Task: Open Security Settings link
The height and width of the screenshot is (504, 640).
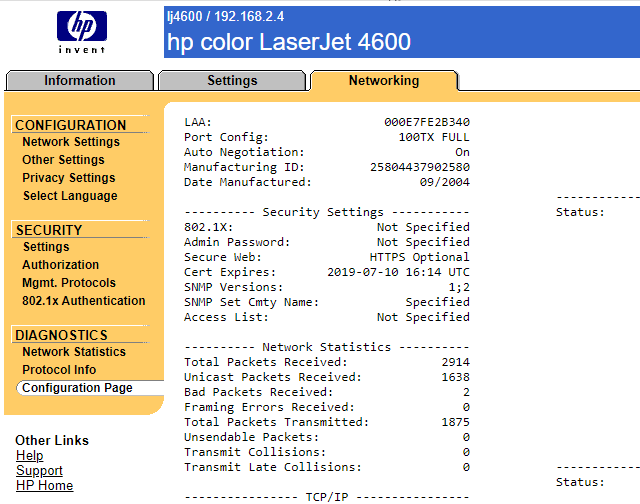Action: point(46,246)
